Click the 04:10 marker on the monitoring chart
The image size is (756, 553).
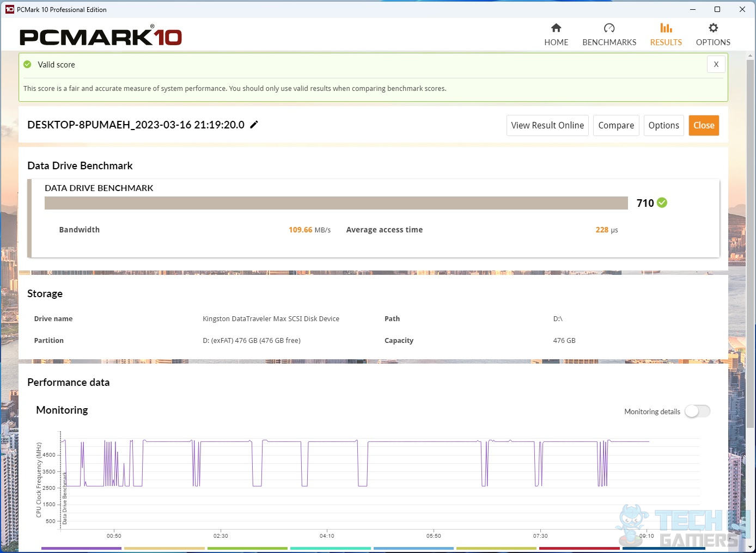tap(327, 536)
